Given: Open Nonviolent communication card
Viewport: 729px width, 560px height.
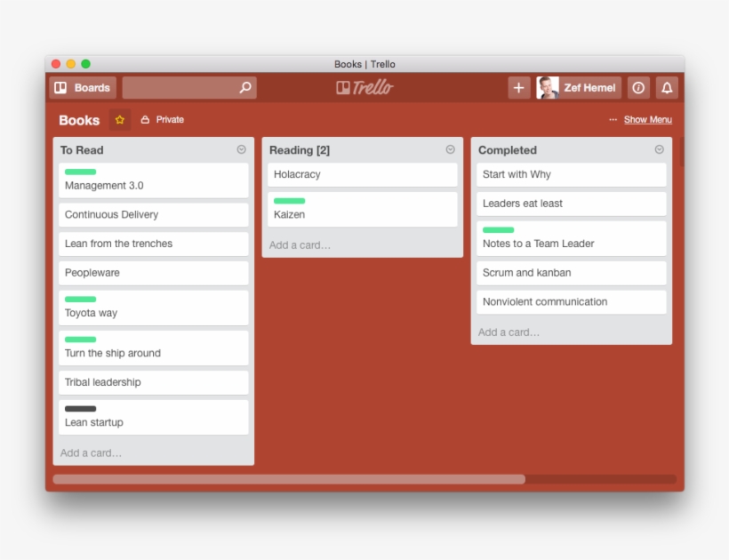Looking at the screenshot, I should pyautogui.click(x=572, y=302).
